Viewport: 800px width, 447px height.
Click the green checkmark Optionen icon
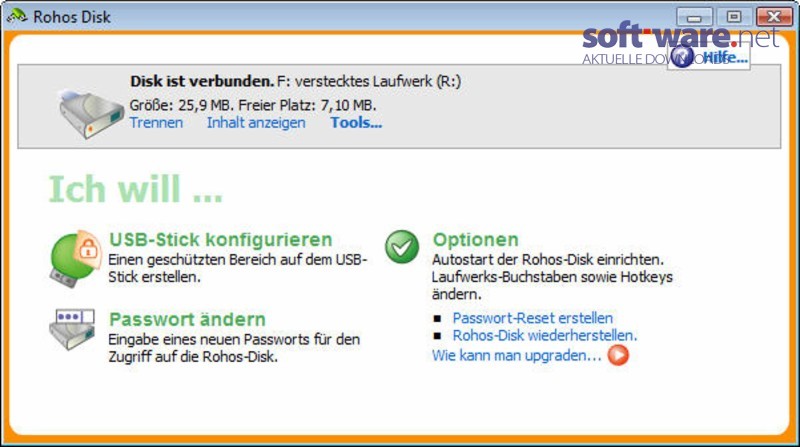402,247
